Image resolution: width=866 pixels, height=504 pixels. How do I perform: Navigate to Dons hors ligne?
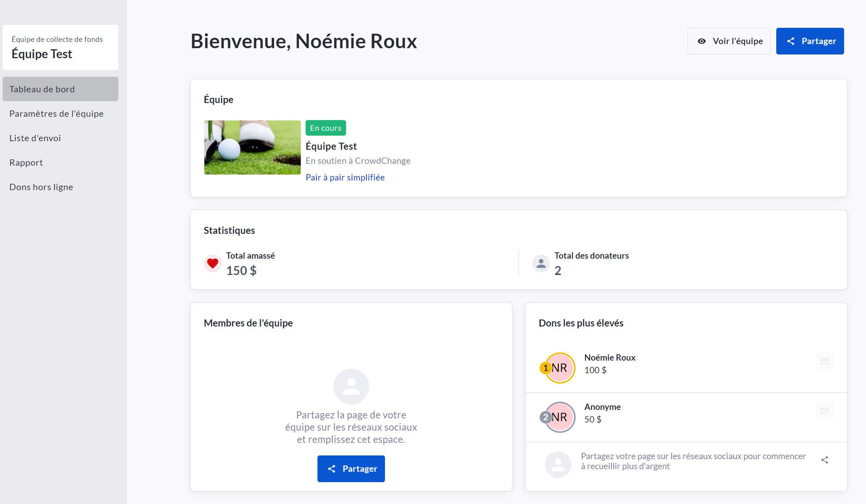pos(41,187)
